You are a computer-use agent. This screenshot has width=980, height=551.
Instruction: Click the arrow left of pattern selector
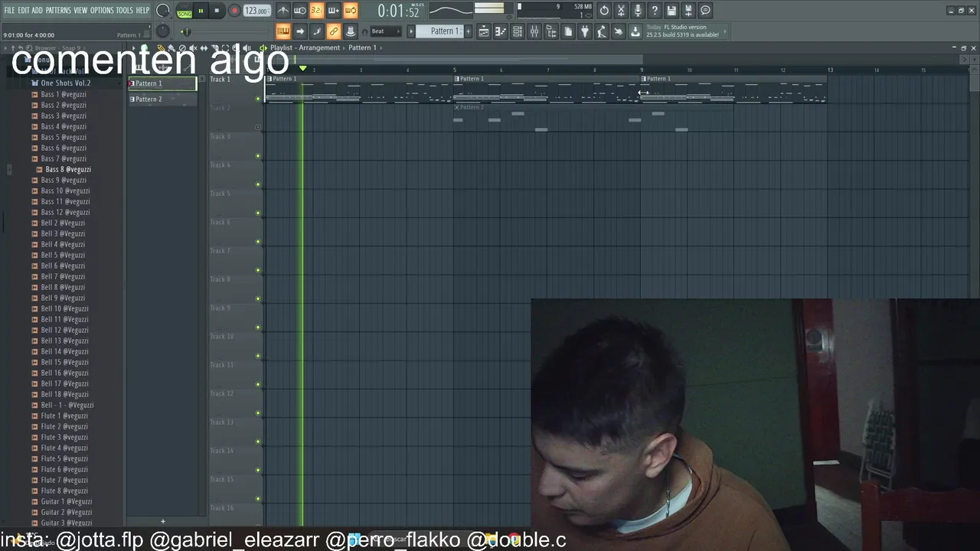[411, 31]
